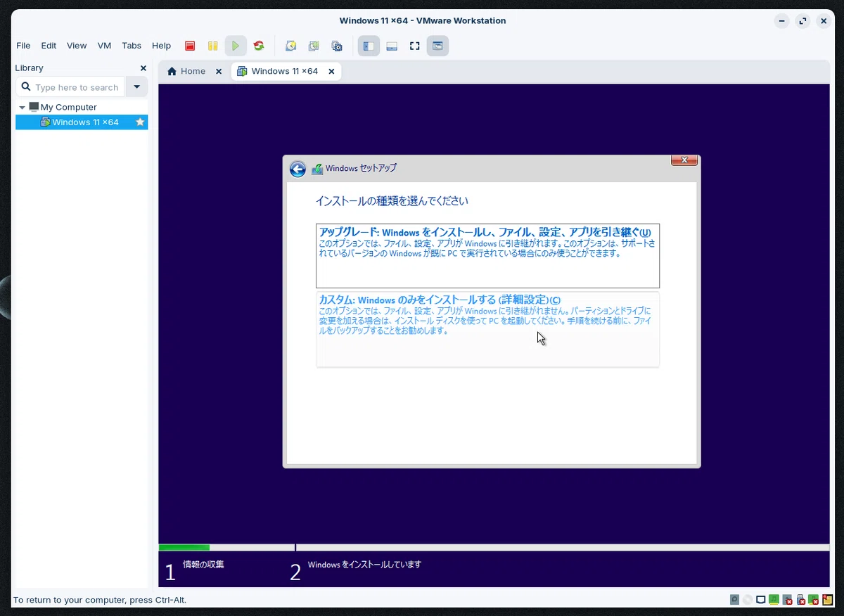Image resolution: width=844 pixels, height=616 pixels.
Task: Click the connected sound card status icon
Action: coord(774,600)
